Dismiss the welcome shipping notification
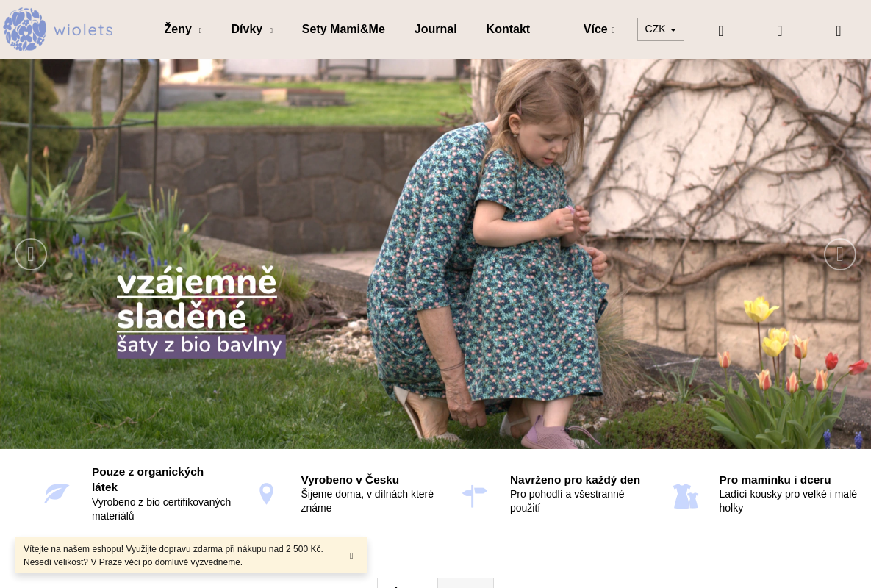The height and width of the screenshot is (588, 882). coord(351,556)
